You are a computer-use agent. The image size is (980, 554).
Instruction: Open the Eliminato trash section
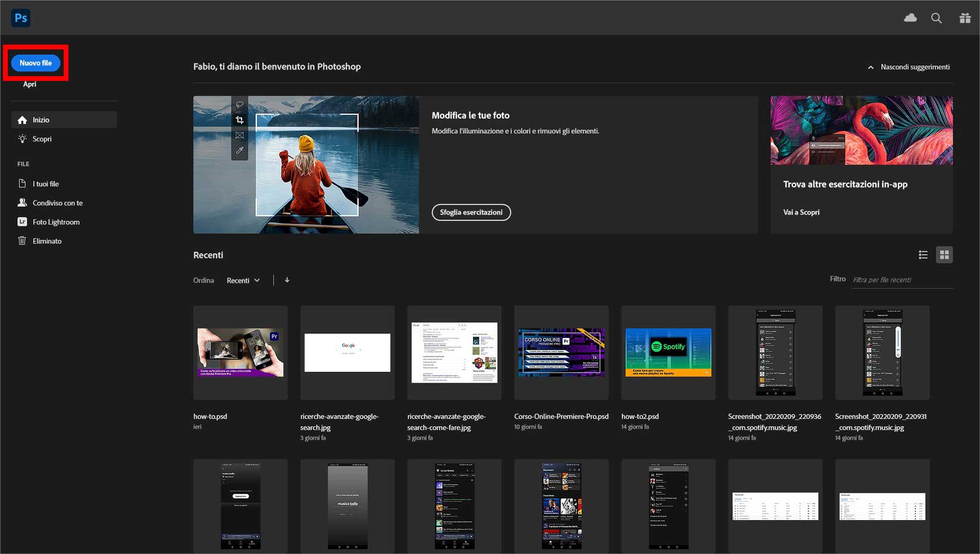coord(46,240)
